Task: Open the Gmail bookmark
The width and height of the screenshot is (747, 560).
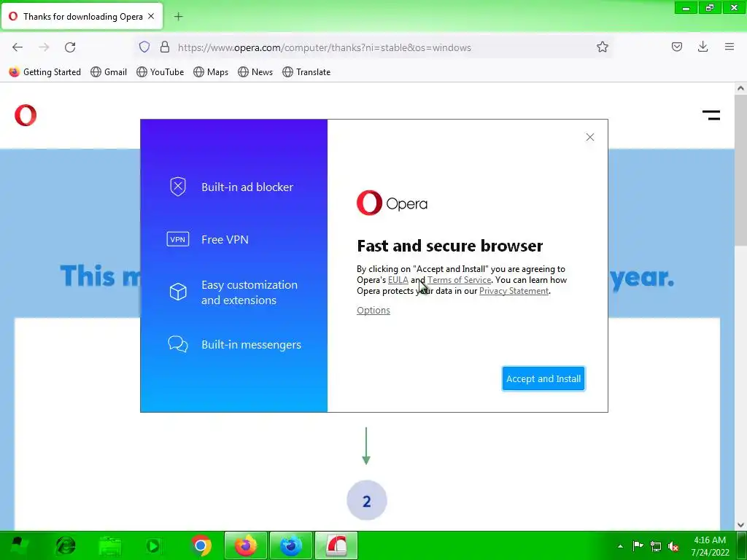Action: (109, 72)
